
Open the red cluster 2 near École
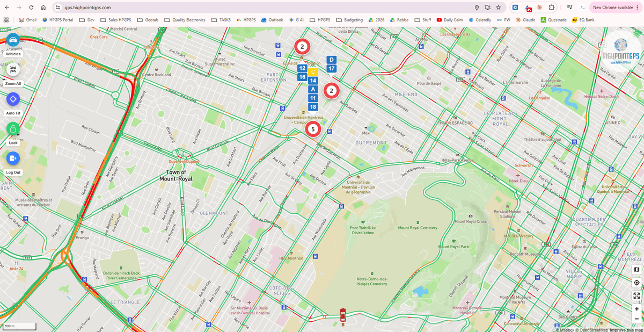pos(302,47)
